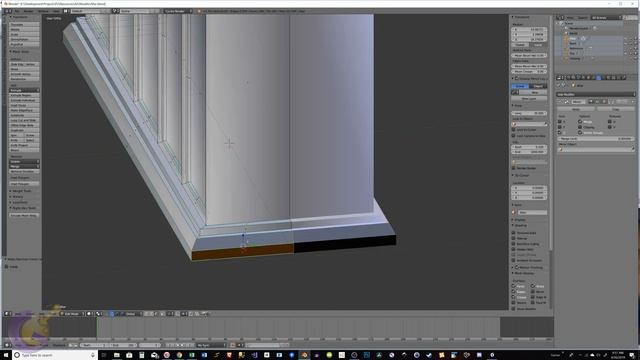
Task: Click the Extrude Region tool button
Action: point(24,95)
